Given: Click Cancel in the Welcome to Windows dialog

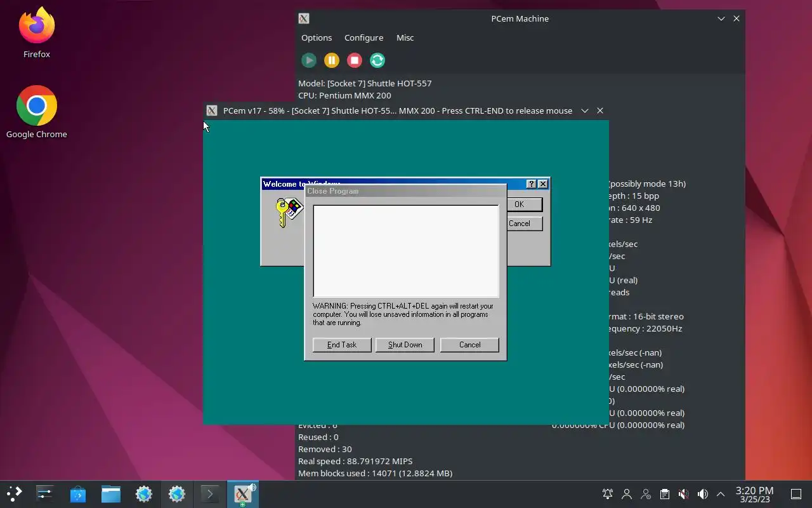Looking at the screenshot, I should 524,224.
